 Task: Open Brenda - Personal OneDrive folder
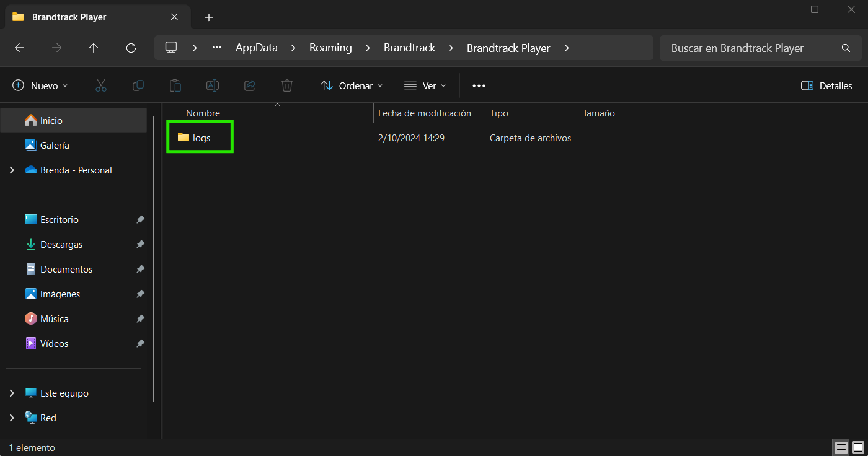pyautogui.click(x=74, y=170)
